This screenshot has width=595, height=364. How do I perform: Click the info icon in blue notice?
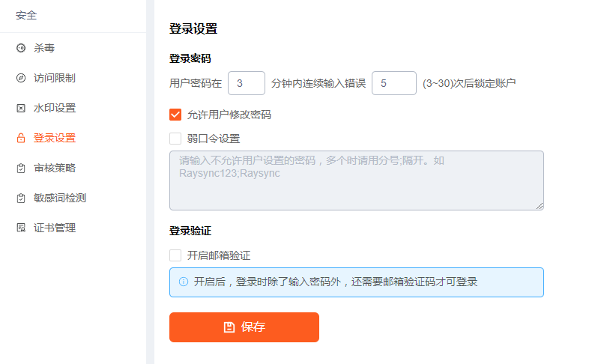(x=184, y=282)
